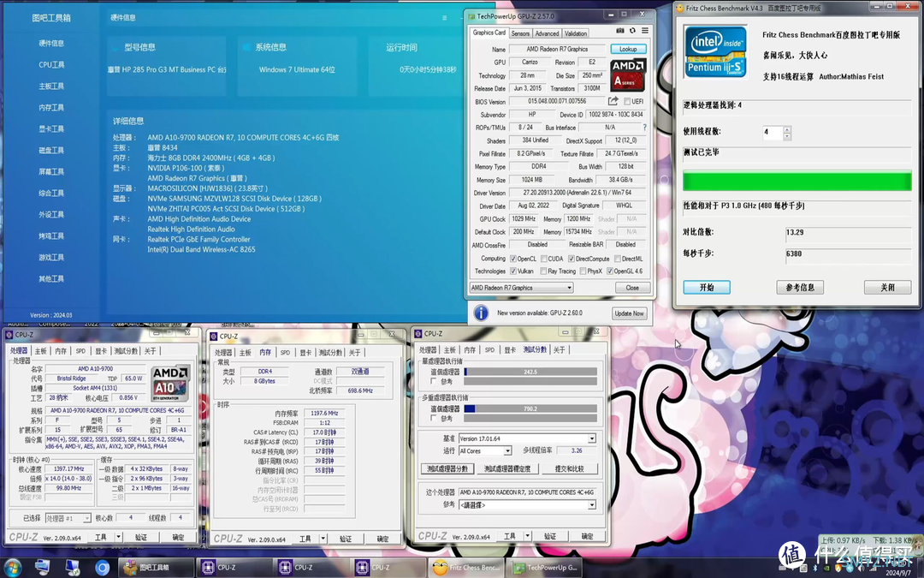Toggle the DirectML checkbox
The width and height of the screenshot is (924, 578).
coord(617,259)
